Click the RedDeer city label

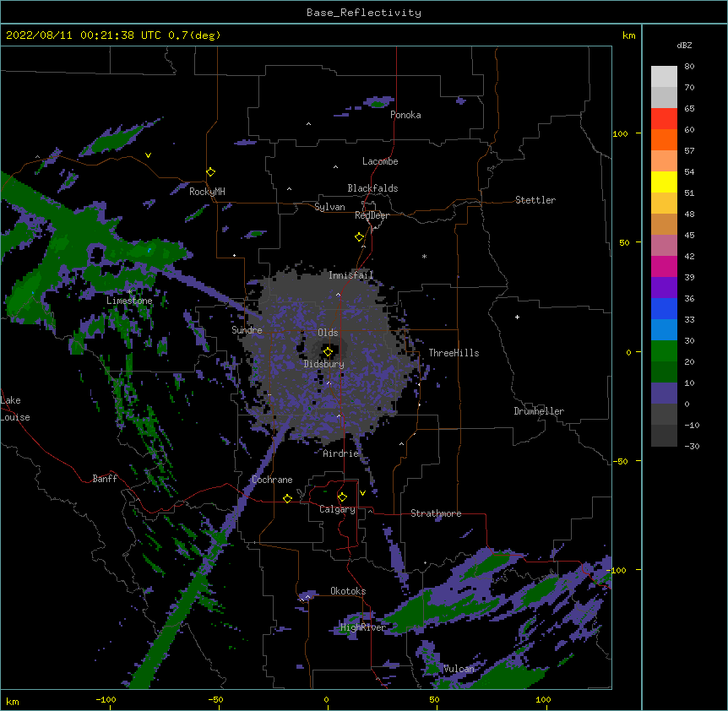pyautogui.click(x=372, y=215)
